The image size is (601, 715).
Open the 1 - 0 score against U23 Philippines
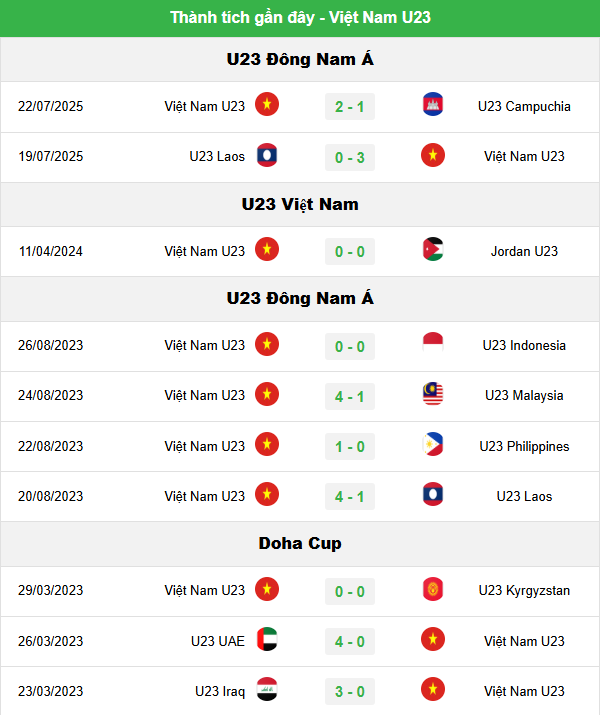pyautogui.click(x=350, y=446)
